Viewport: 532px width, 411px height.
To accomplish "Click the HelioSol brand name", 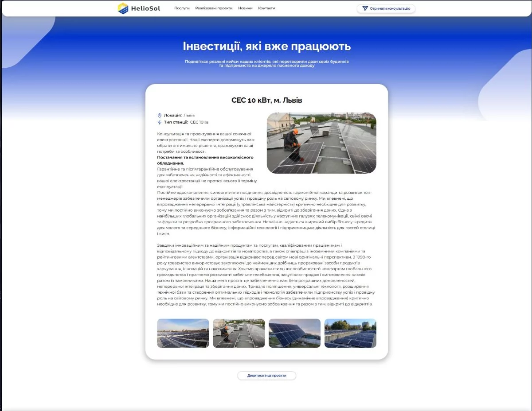I will [145, 8].
